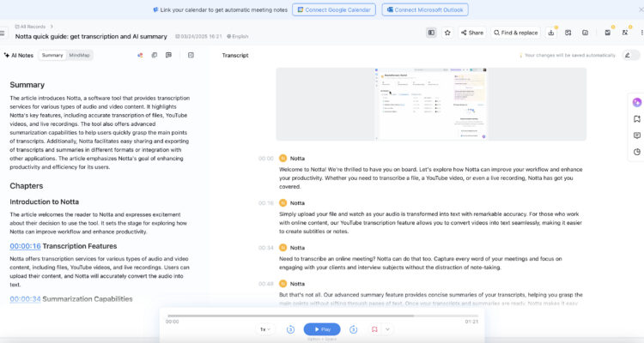The height and width of the screenshot is (343, 644).
Task: Click the 01:21 total duration label
Action: coord(471,322)
